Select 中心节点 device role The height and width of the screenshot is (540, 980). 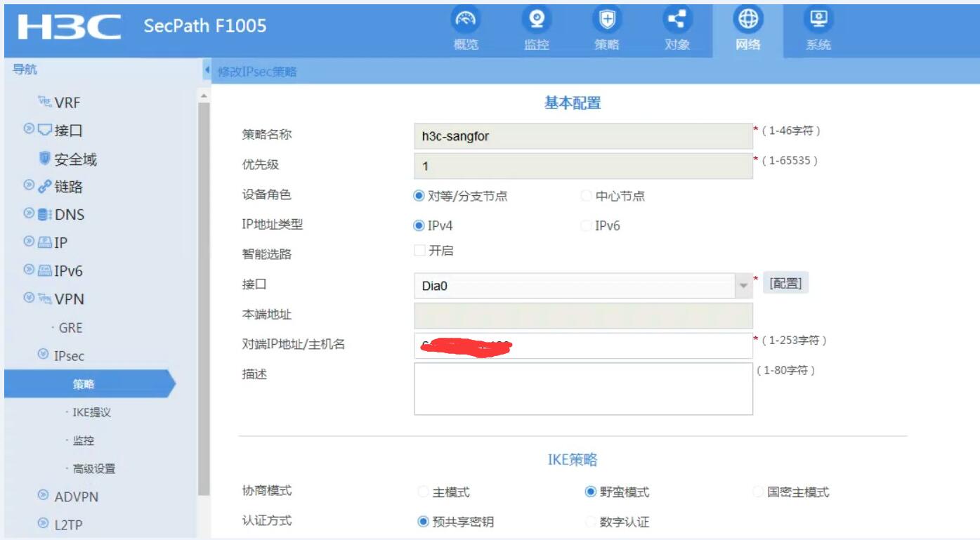[587, 197]
